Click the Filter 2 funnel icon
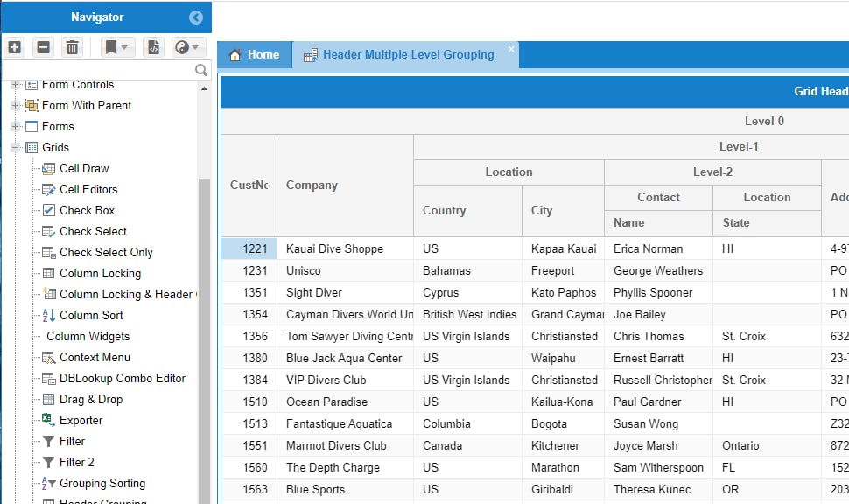 pyautogui.click(x=49, y=462)
